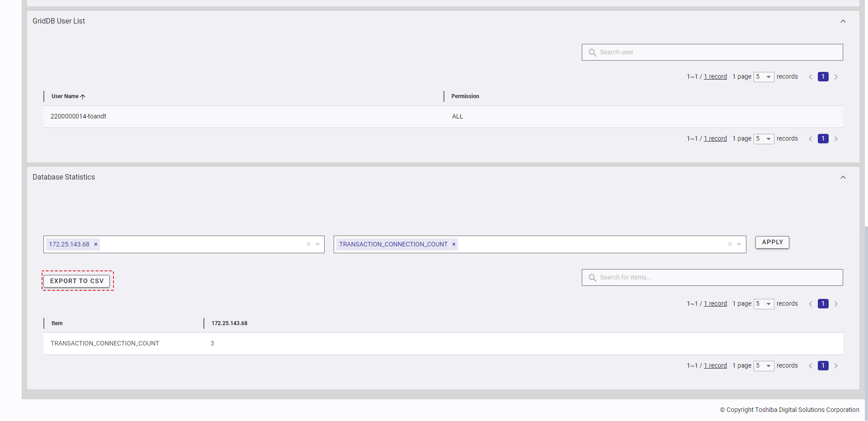Go to next page above user table
Screen dimensions: 868x421
(836, 77)
